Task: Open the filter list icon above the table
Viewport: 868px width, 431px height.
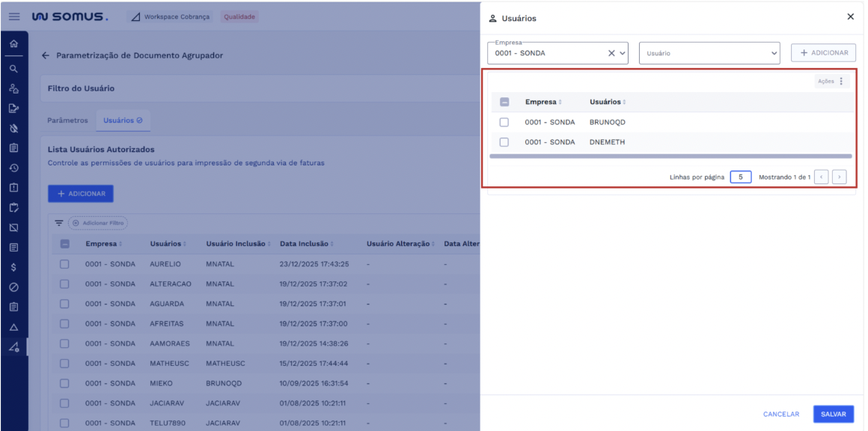Action: coord(58,223)
